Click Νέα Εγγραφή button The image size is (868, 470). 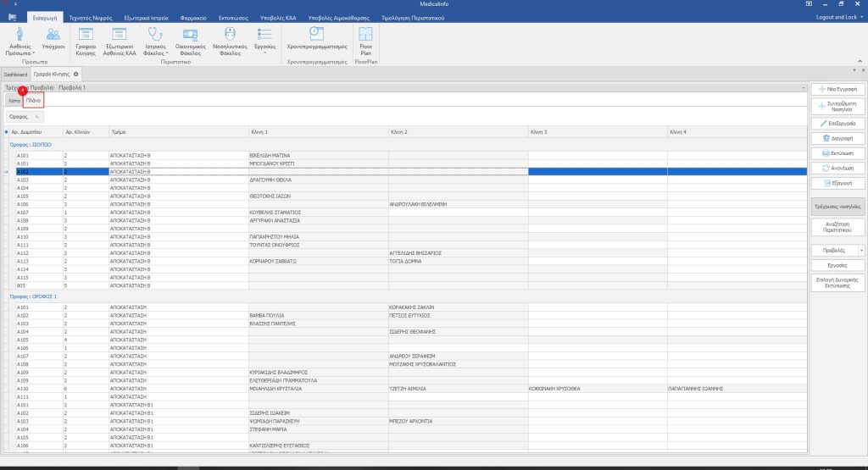pos(837,89)
